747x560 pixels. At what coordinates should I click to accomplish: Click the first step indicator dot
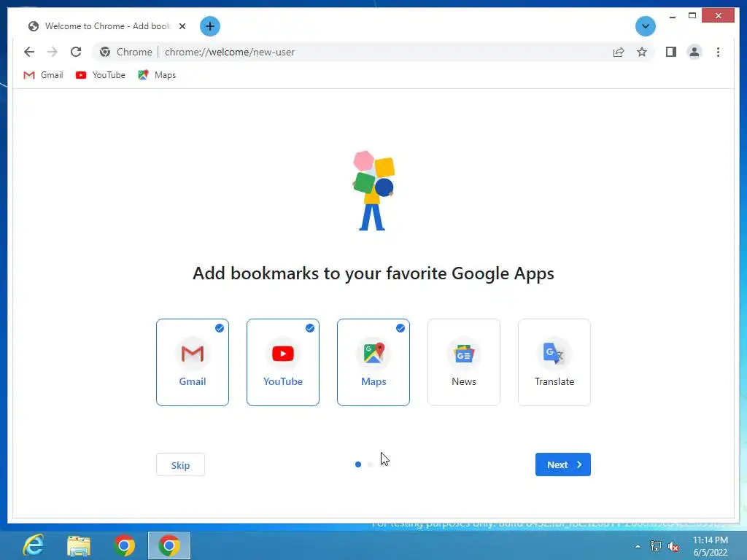358,464
